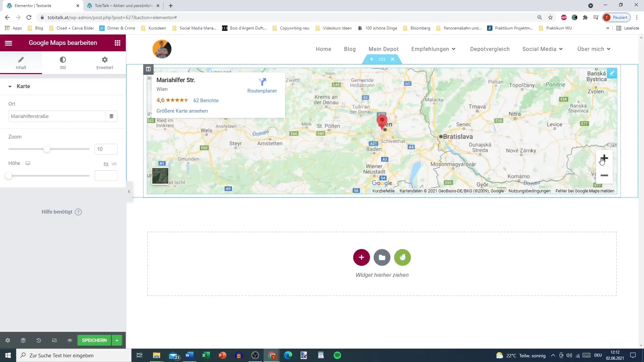Image resolution: width=644 pixels, height=362 pixels.
Task: Open save options arrow next to SPEICHERN
Action: pos(117,340)
